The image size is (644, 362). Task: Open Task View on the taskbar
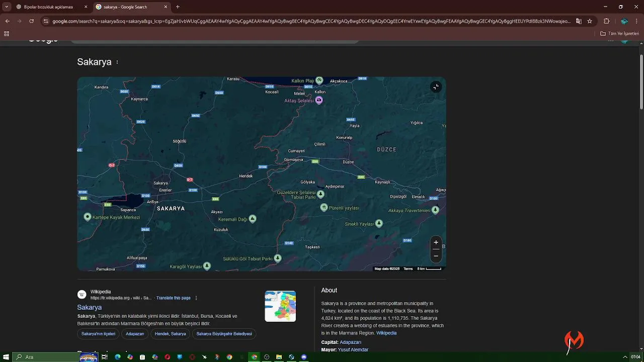[105, 357]
